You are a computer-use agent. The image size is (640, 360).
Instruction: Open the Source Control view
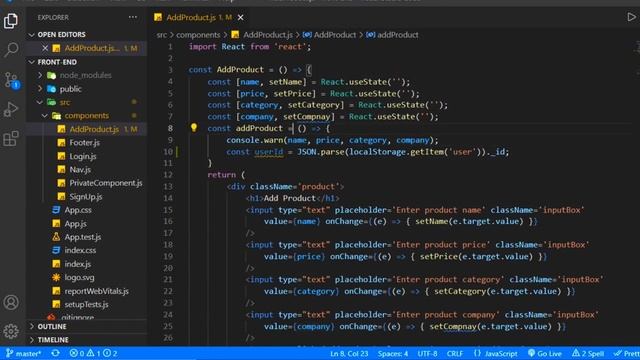(x=11, y=80)
